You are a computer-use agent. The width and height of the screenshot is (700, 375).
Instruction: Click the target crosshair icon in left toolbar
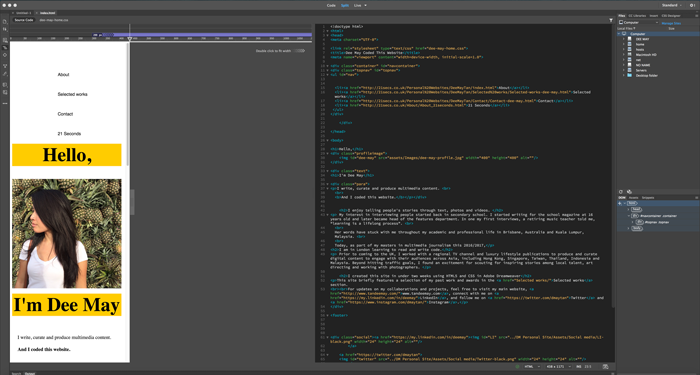click(5, 55)
